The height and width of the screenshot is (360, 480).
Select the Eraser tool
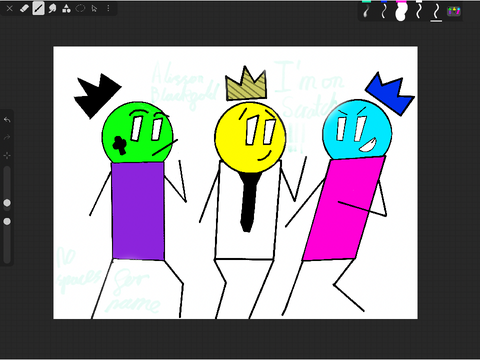pos(24,8)
